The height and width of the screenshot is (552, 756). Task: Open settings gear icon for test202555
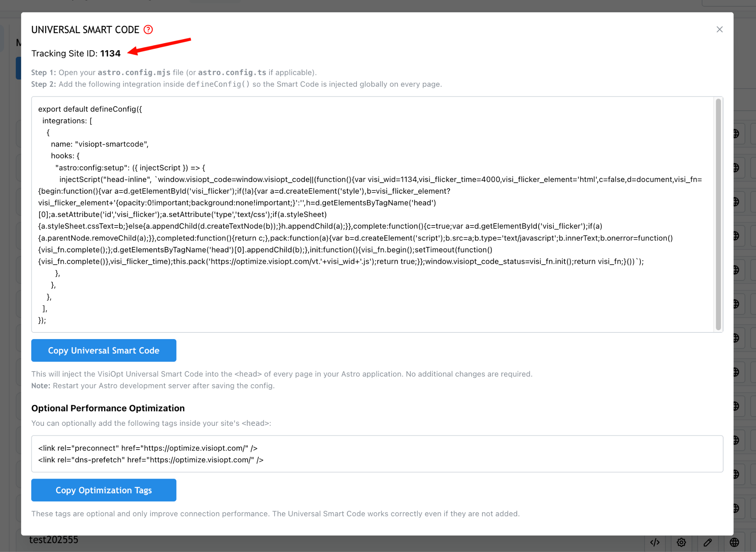681,542
